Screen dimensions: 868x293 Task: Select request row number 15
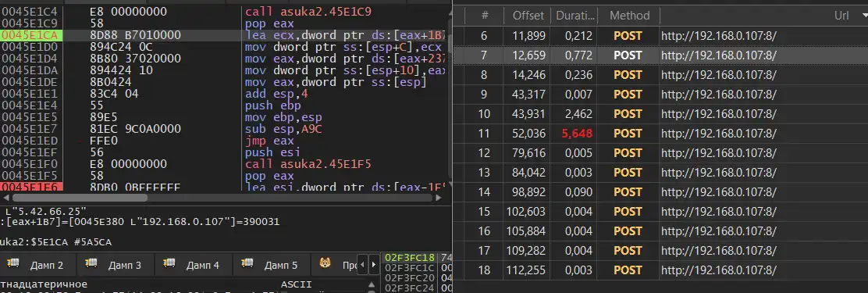pyautogui.click(x=485, y=212)
